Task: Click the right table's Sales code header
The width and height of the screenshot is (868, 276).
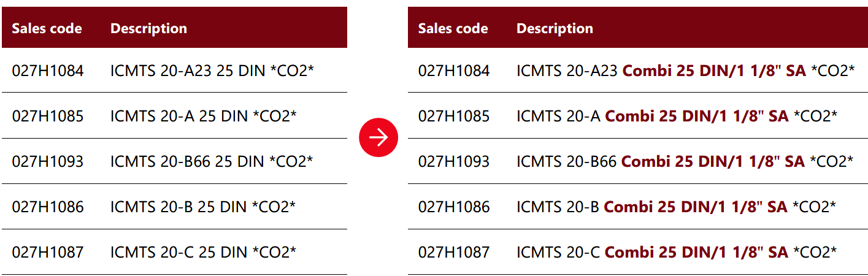Action: click(x=453, y=28)
